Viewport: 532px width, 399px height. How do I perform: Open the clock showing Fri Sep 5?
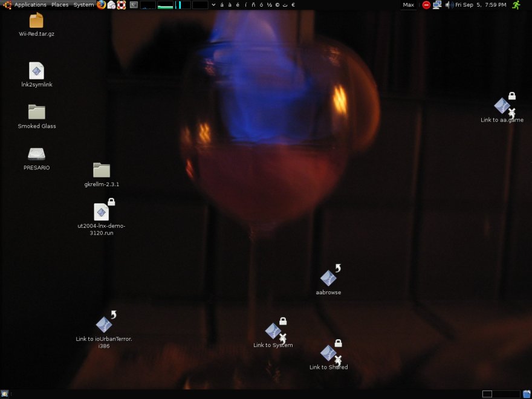481,5
